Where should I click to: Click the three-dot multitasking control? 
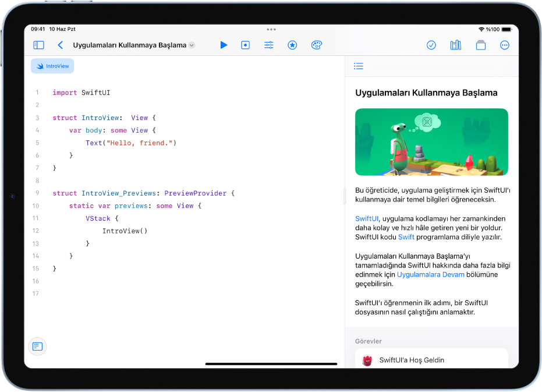(x=271, y=29)
